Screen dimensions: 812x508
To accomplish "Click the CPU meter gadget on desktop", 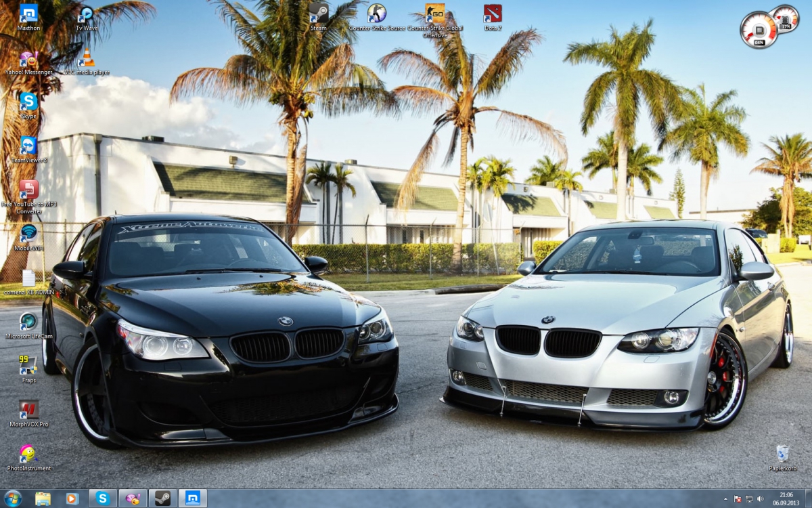I will click(x=759, y=30).
